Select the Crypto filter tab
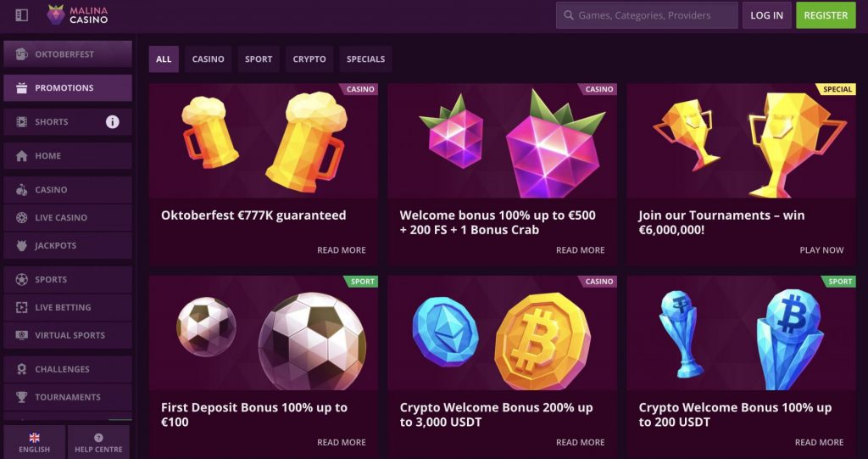868x459 pixels. pos(309,59)
